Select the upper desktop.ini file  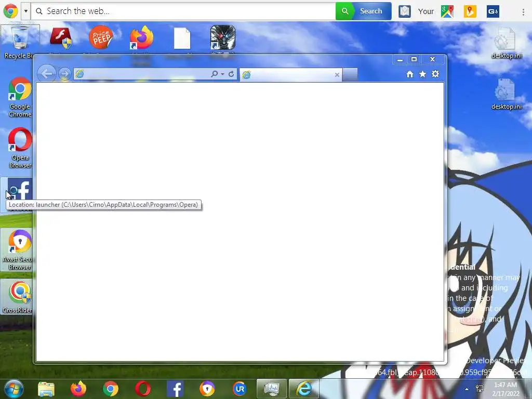pos(506,43)
